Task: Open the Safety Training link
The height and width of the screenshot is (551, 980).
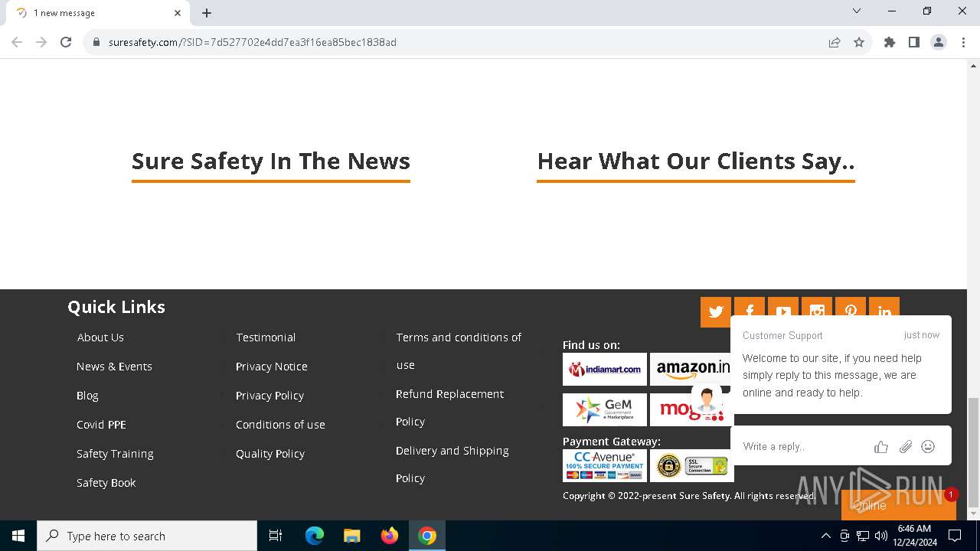Action: [x=115, y=454]
